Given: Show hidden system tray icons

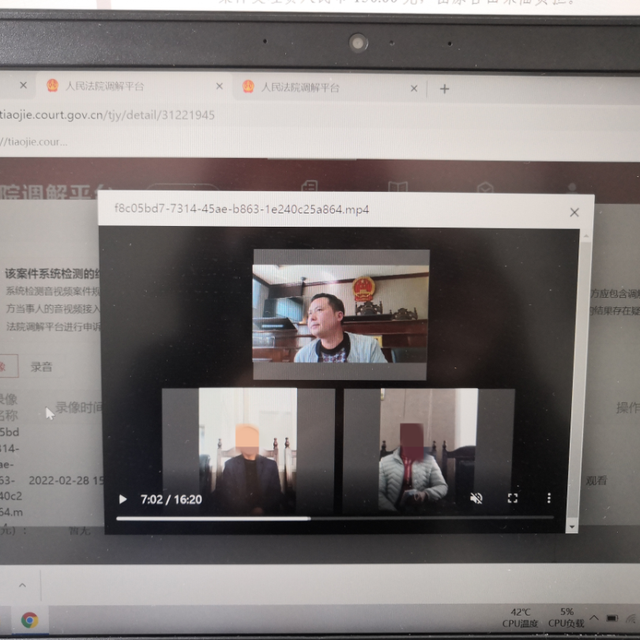Looking at the screenshot, I should tap(594, 618).
